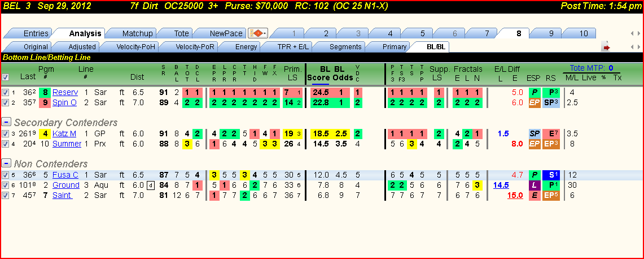
Task: Click the 'd' marker in Ground row
Action: click(151, 185)
